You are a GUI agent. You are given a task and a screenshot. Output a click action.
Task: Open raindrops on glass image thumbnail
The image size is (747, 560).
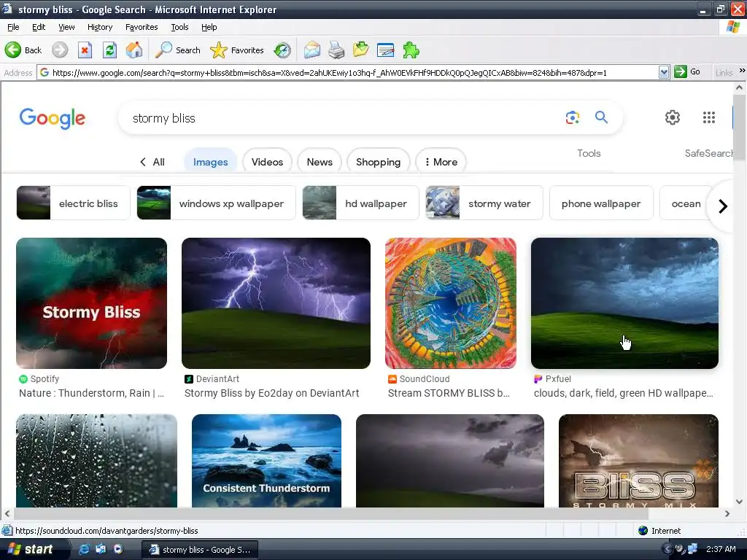tap(97, 461)
